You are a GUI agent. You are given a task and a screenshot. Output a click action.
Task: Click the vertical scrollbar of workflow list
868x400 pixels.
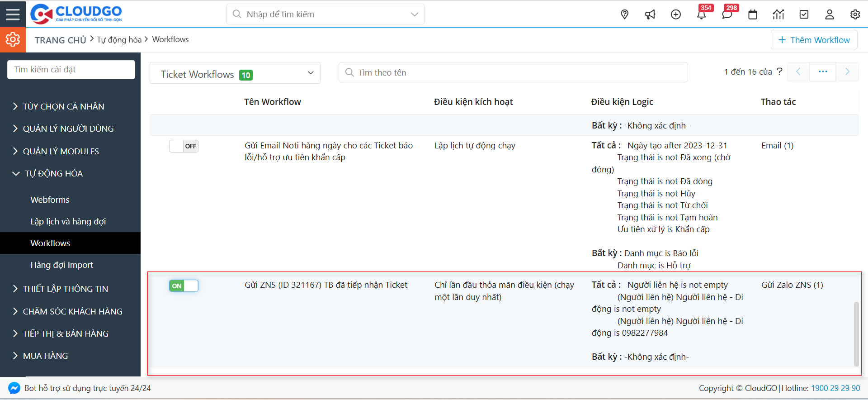[x=856, y=334]
